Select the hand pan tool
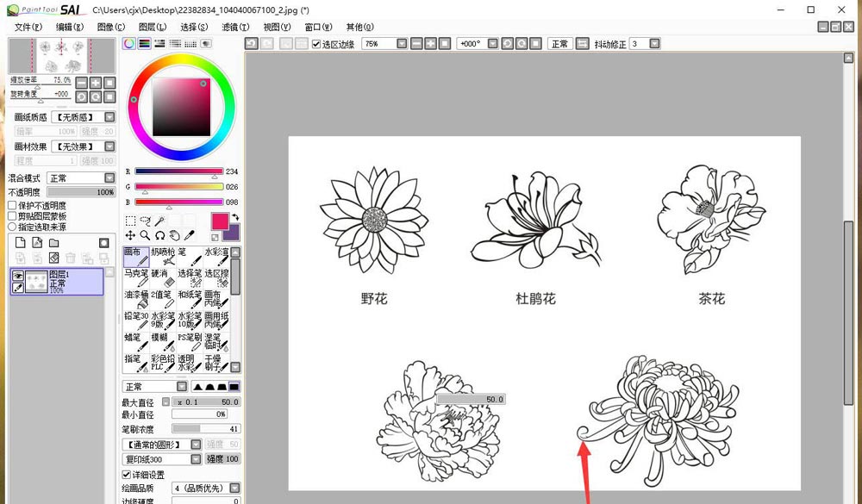The image size is (862, 504). pyautogui.click(x=174, y=235)
